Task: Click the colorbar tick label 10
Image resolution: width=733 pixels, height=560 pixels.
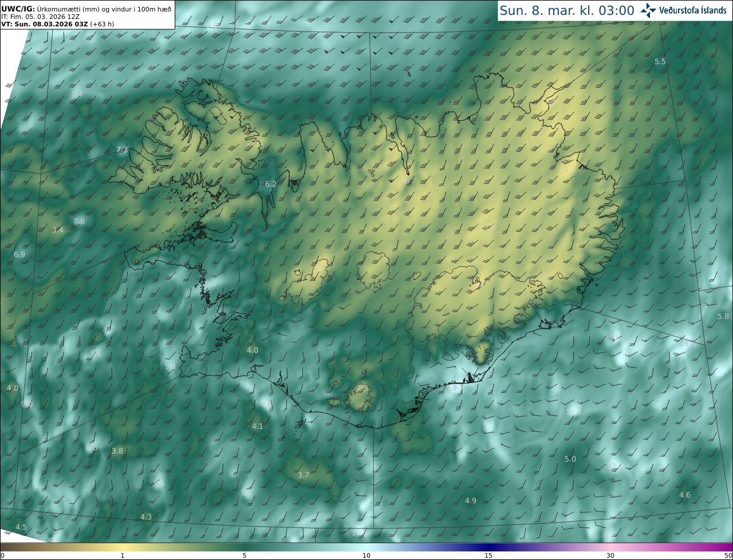Action: click(x=366, y=555)
